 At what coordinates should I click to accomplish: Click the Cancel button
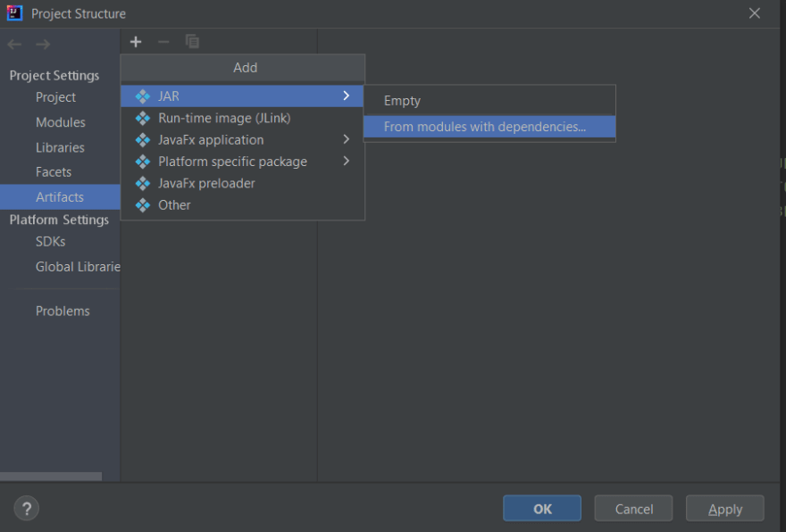point(633,509)
